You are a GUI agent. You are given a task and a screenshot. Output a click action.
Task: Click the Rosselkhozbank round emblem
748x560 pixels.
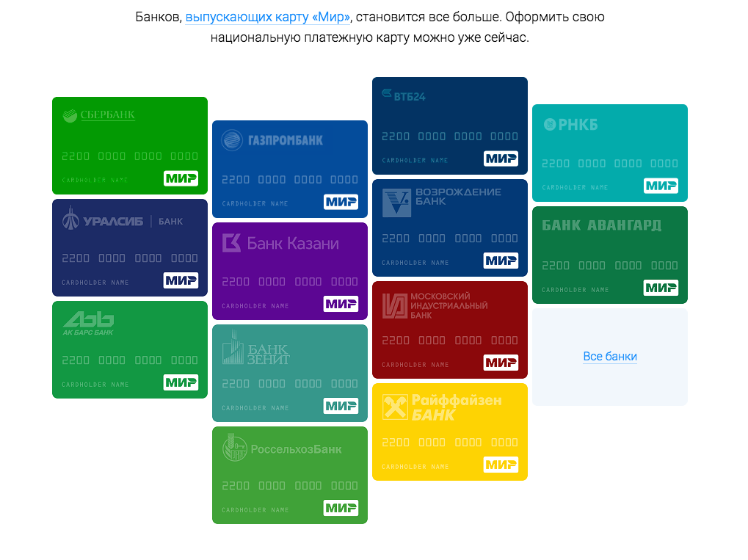point(234,448)
